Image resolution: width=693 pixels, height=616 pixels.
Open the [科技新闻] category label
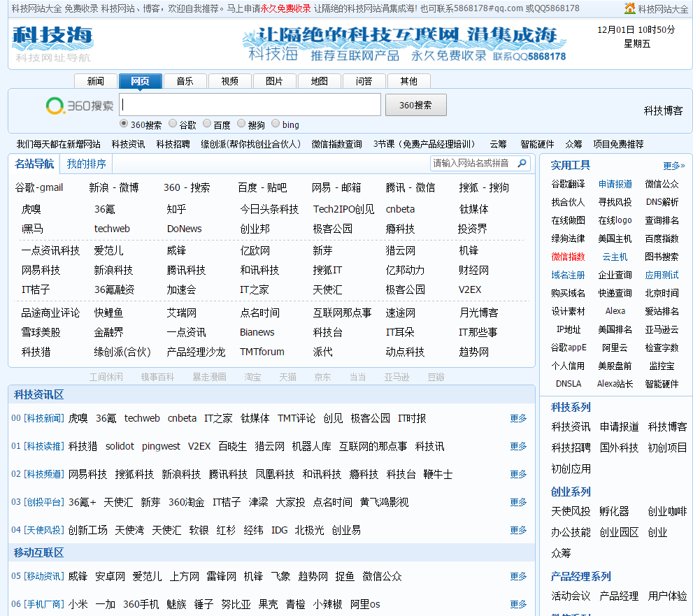click(x=44, y=418)
